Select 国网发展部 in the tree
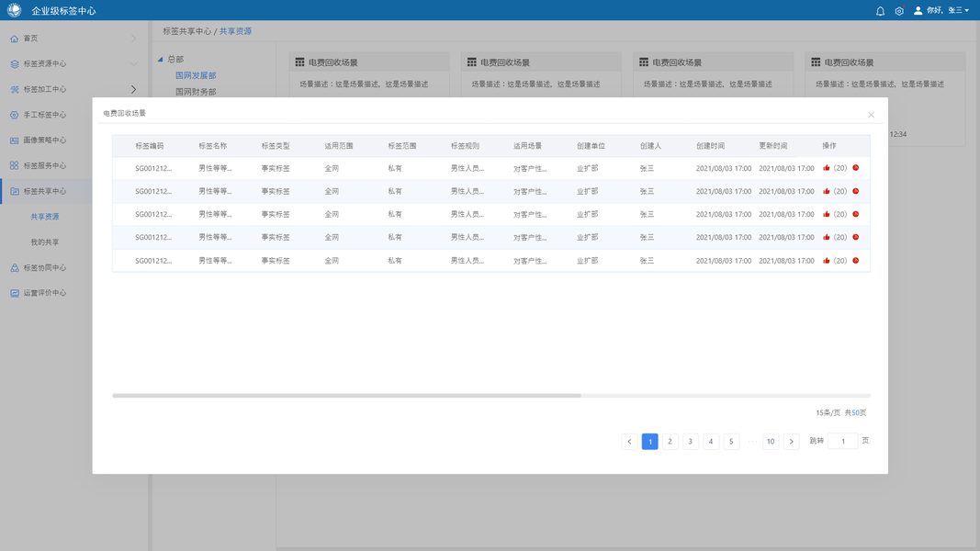980x551 pixels. pos(196,75)
